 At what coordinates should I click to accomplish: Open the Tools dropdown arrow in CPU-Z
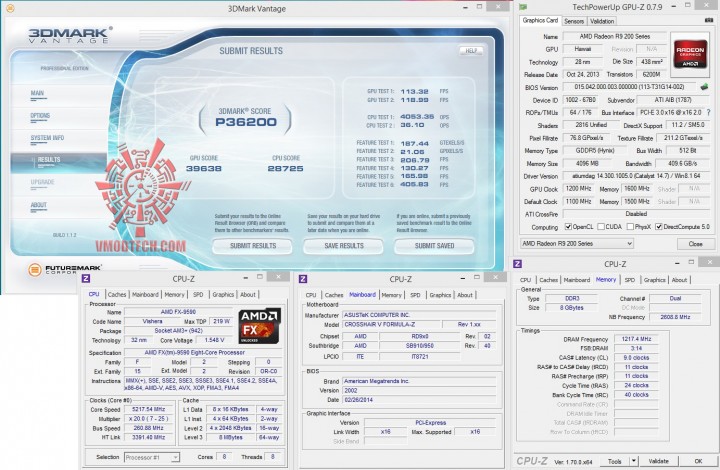click(x=634, y=461)
